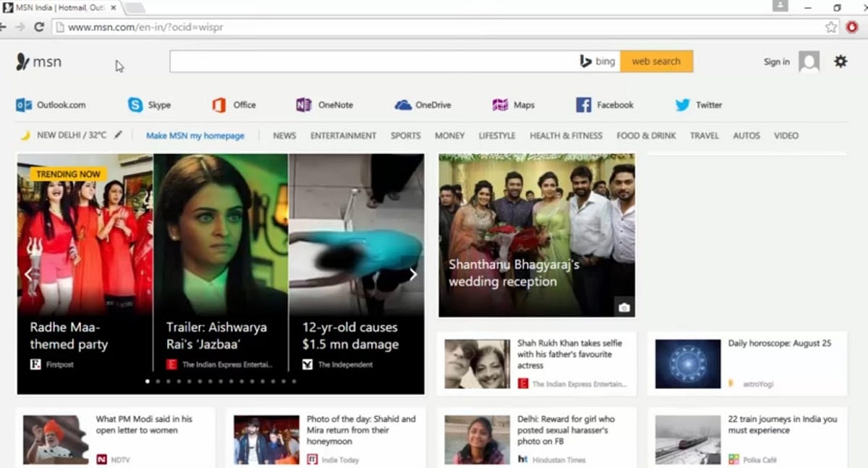Screen dimensions: 868x468
Task: Open gallery camera icon on wedding photo
Action: pos(624,307)
